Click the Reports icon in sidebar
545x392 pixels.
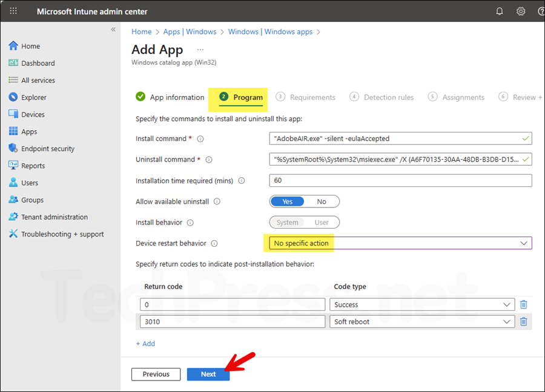(13, 165)
